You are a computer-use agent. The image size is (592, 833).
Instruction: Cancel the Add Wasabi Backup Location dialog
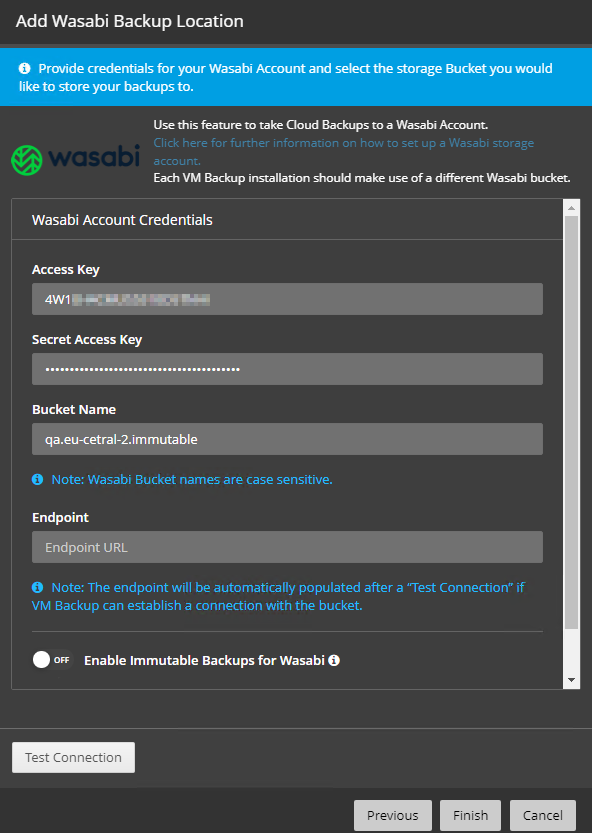(x=542, y=815)
